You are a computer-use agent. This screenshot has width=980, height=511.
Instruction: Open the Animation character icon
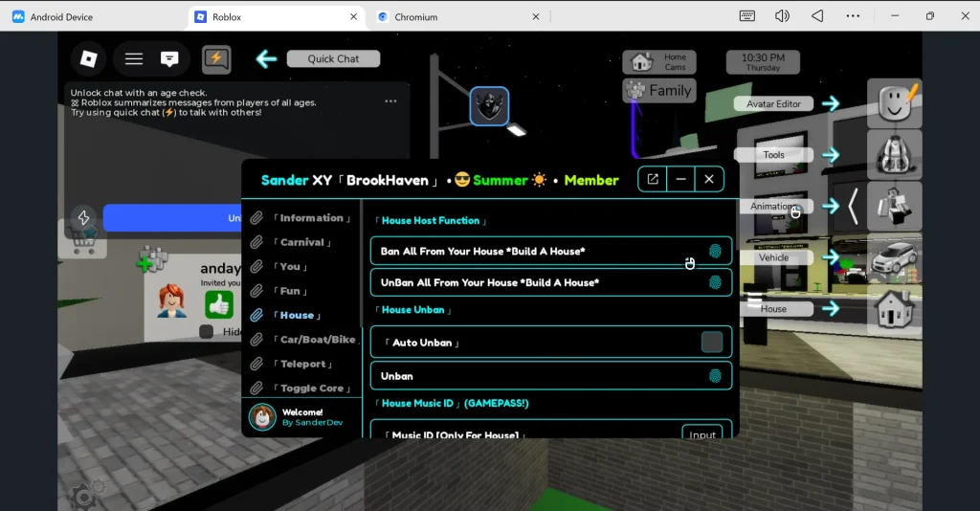[895, 206]
